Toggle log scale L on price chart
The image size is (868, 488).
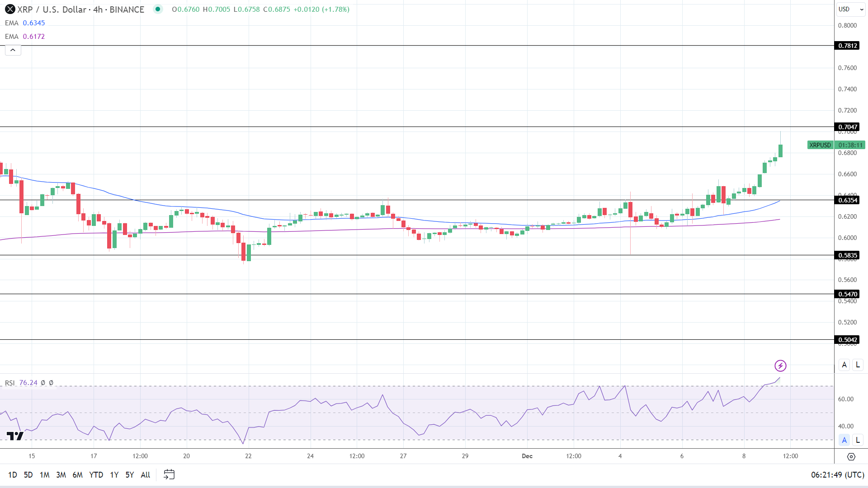tap(858, 365)
